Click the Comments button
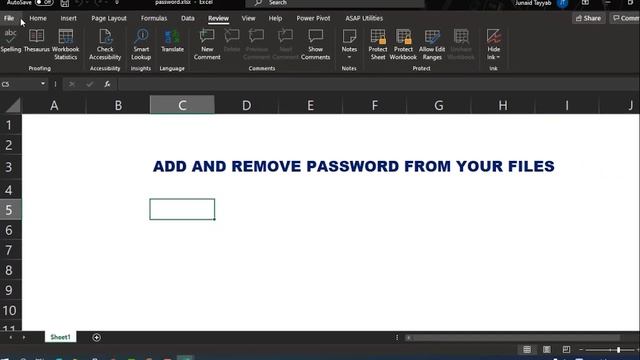This screenshot has height=360, width=640. click(625, 18)
